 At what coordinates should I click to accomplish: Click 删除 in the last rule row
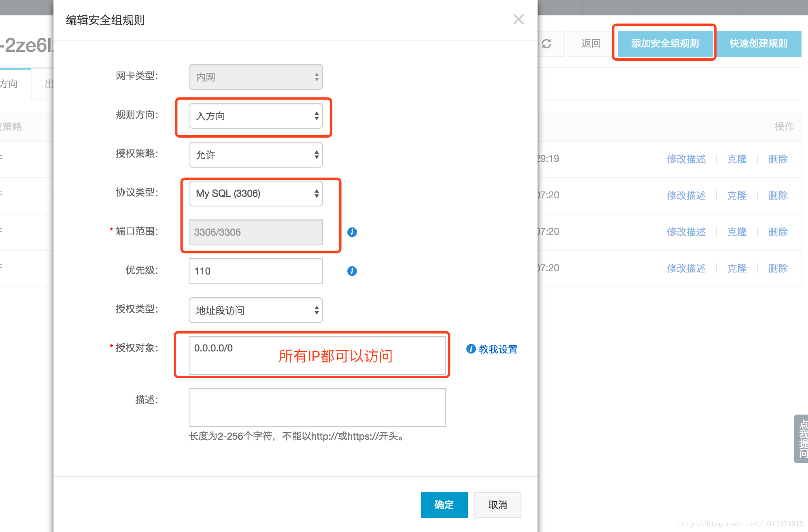(x=778, y=268)
